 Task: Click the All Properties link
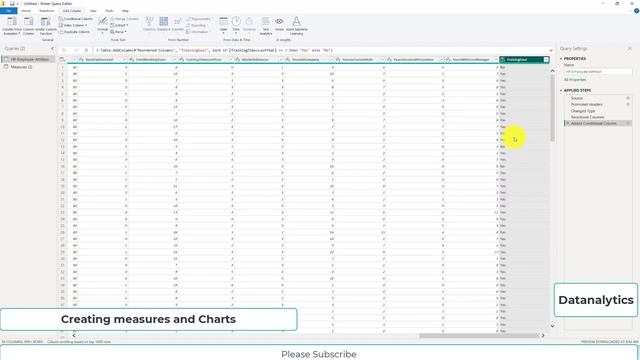pyautogui.click(x=575, y=80)
